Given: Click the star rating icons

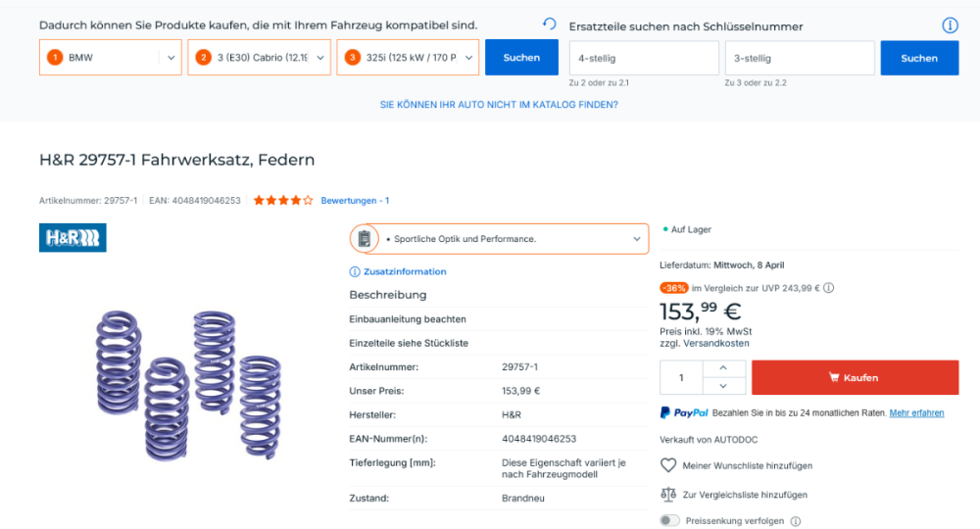Looking at the screenshot, I should (283, 201).
